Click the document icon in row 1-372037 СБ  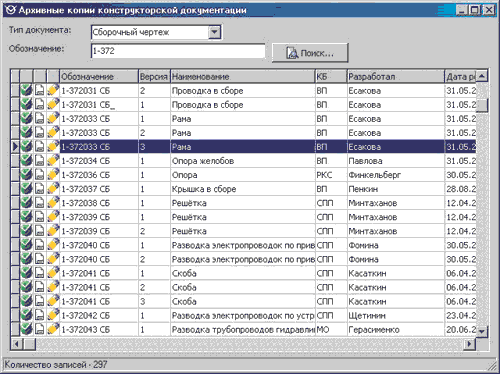(40, 189)
